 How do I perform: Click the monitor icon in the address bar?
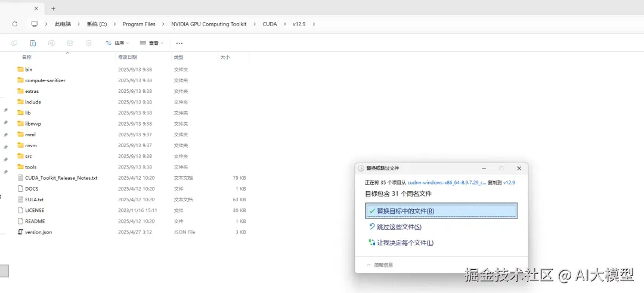(x=35, y=24)
